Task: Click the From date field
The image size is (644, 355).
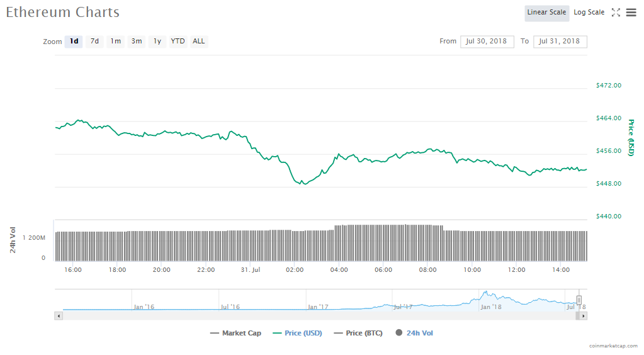Action: coord(487,42)
